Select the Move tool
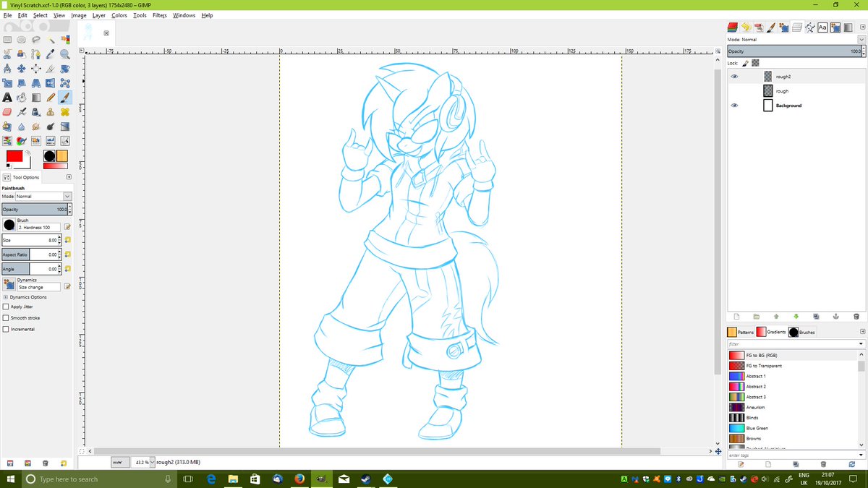868x488 pixels. coord(22,69)
